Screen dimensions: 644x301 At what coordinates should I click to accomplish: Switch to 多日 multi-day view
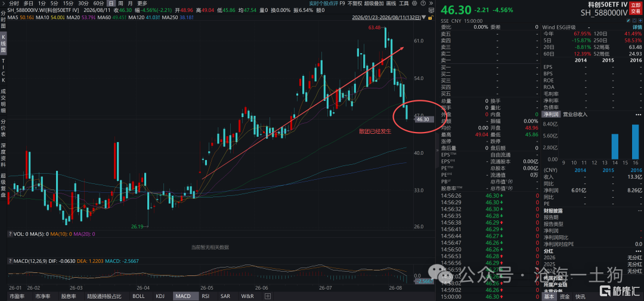[29, 4]
